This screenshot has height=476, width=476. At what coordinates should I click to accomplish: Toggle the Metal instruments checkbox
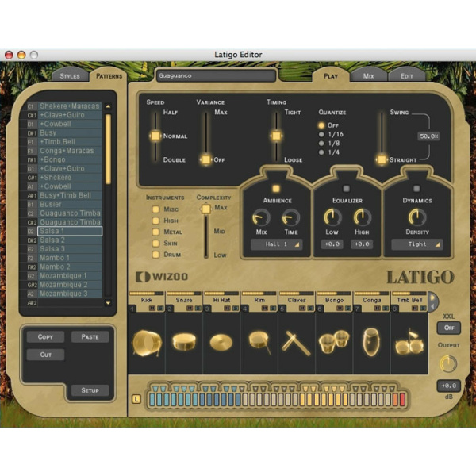click(x=155, y=232)
